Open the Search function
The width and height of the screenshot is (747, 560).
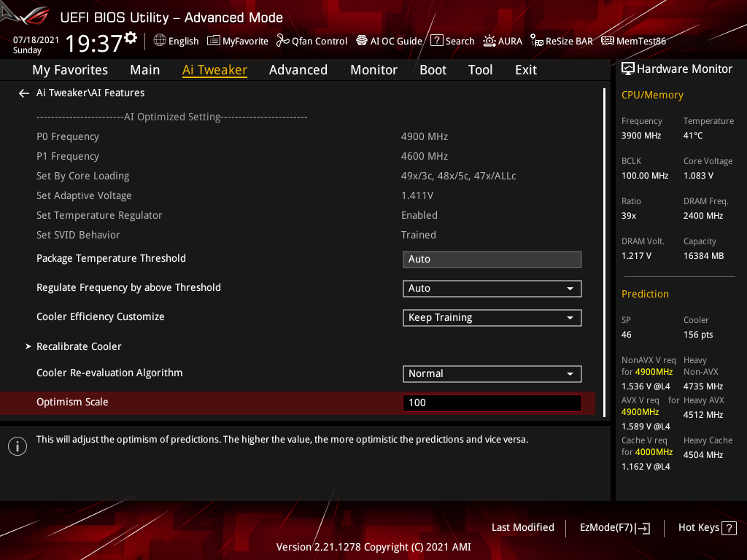point(452,41)
